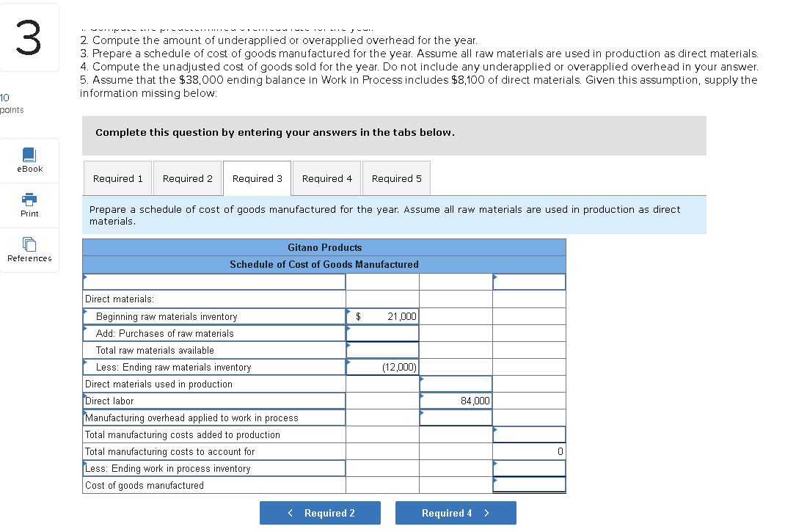This screenshot has width=785, height=532.
Task: Open the References resource
Action: pos(29,249)
